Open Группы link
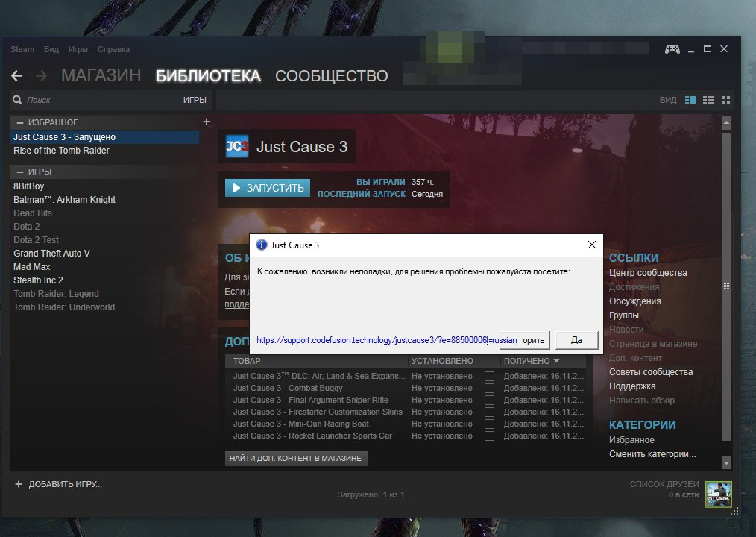Image resolution: width=756 pixels, height=537 pixels. [624, 315]
